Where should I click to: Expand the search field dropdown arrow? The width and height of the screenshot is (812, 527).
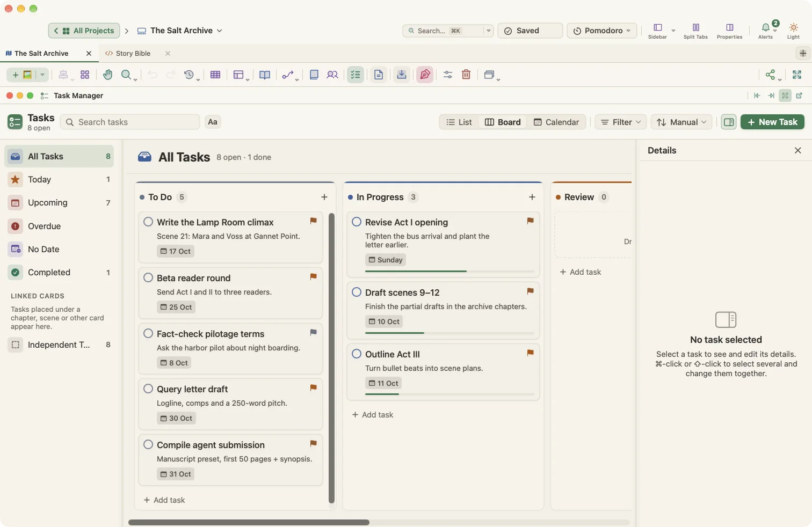(x=488, y=31)
